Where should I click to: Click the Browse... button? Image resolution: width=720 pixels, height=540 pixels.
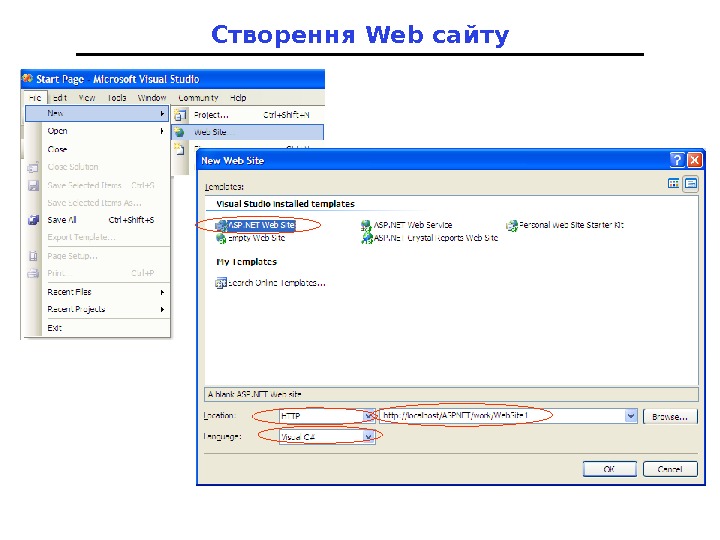tap(670, 416)
